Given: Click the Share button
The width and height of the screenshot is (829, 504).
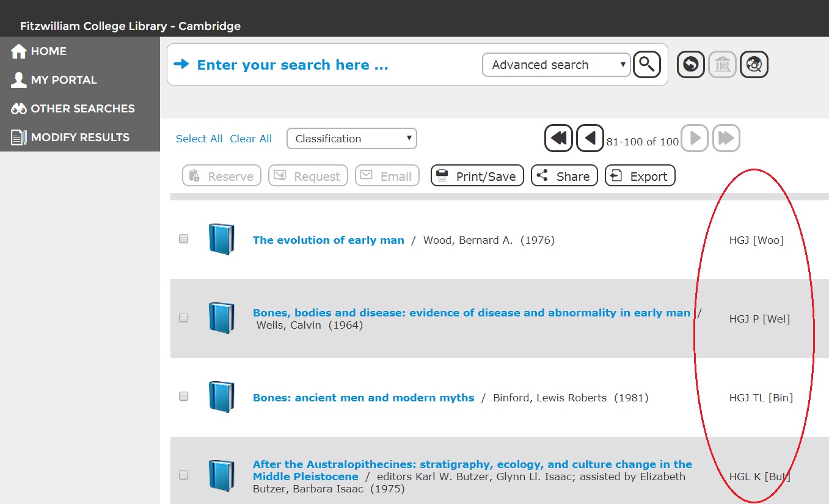Looking at the screenshot, I should point(564,176).
